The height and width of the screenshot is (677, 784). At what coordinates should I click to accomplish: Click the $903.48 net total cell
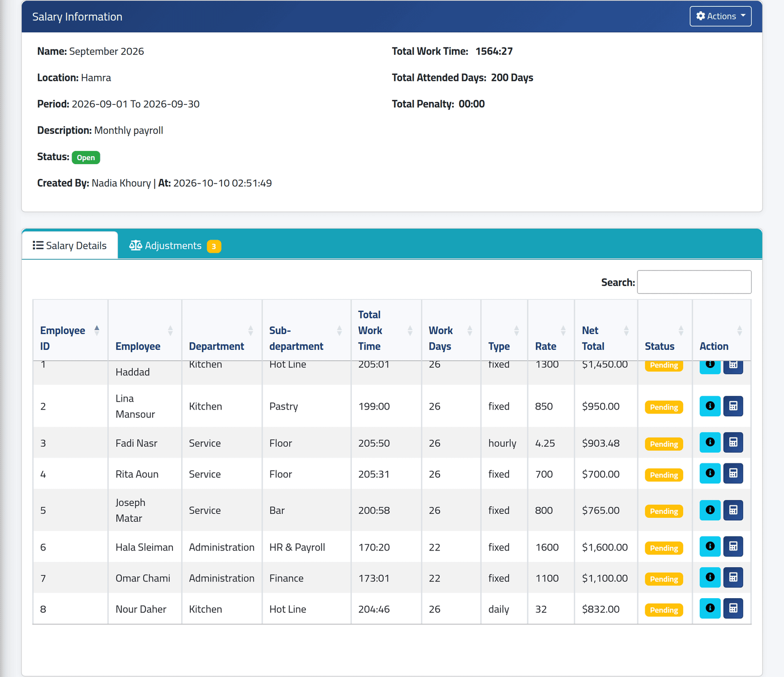point(606,443)
